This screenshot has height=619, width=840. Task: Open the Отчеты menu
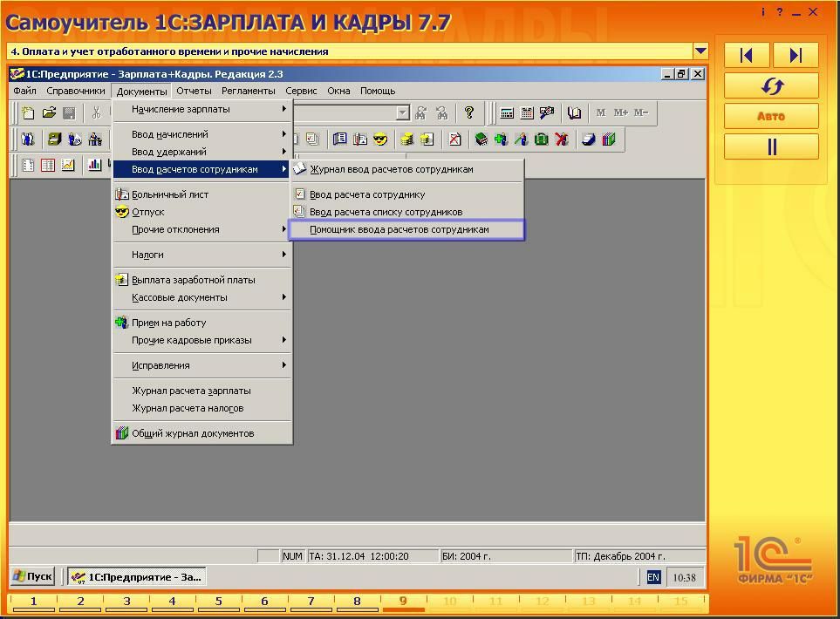point(194,91)
